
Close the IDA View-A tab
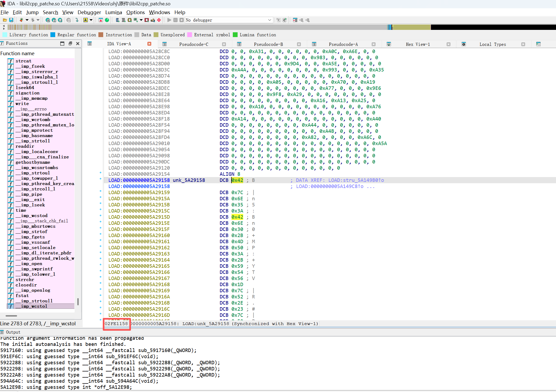(x=149, y=44)
